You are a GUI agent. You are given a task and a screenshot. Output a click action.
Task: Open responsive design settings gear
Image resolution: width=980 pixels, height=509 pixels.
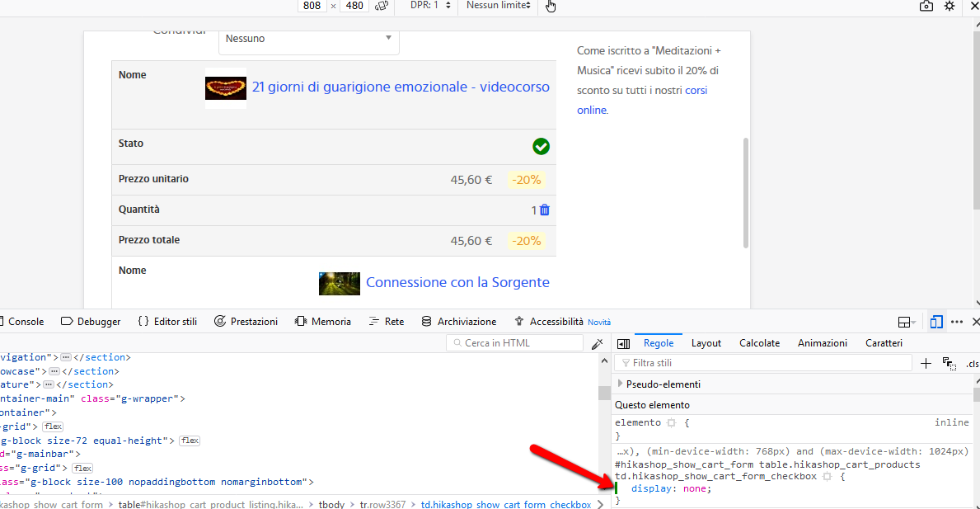tap(950, 7)
